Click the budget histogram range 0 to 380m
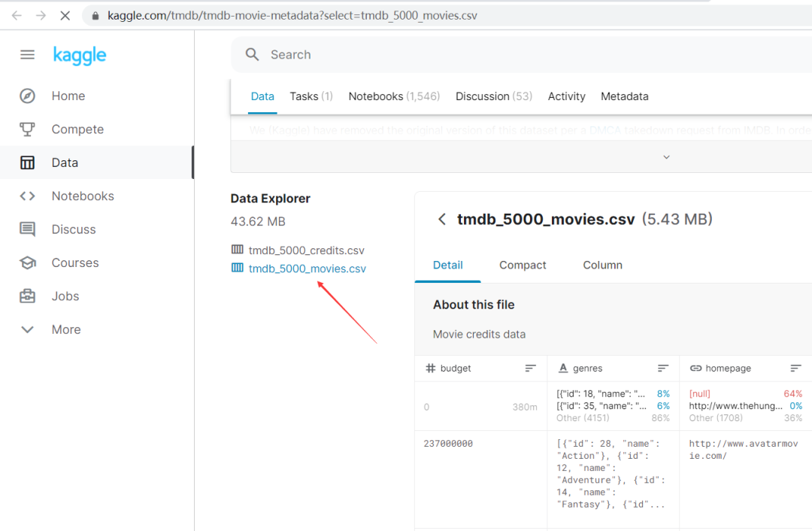Image resolution: width=812 pixels, height=531 pixels. point(480,407)
